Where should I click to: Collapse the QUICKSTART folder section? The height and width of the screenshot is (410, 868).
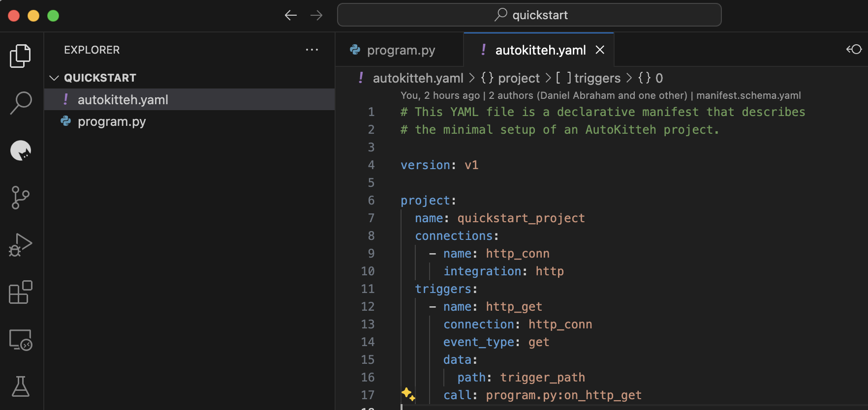[x=54, y=78]
